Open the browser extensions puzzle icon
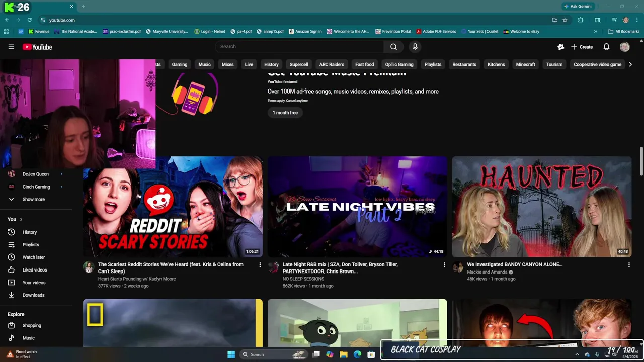 (x=581, y=20)
